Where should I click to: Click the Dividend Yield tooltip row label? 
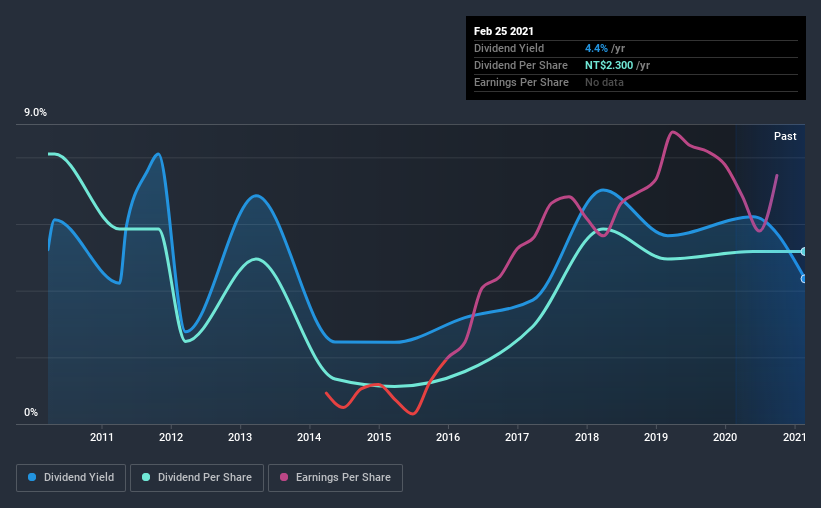point(509,48)
